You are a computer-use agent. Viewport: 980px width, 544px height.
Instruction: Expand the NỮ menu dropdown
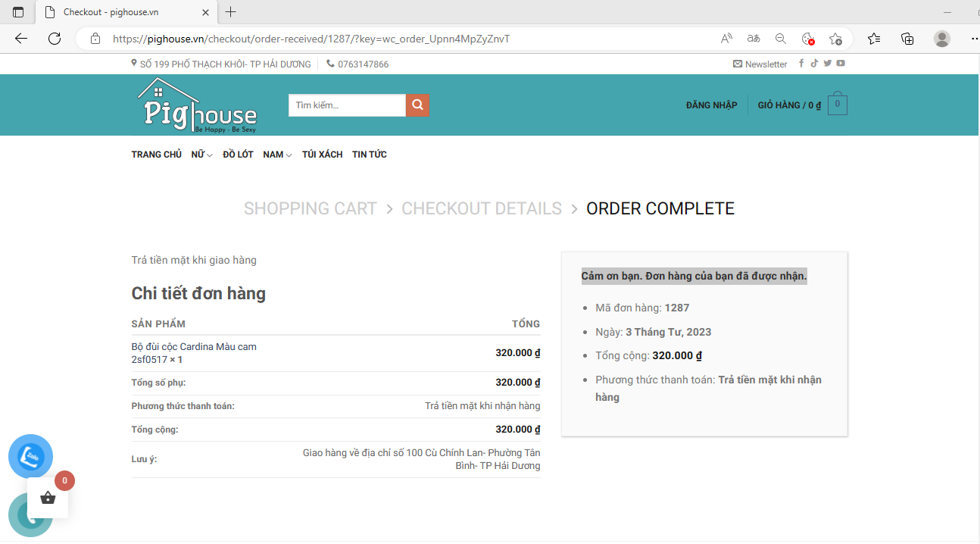[x=201, y=155]
